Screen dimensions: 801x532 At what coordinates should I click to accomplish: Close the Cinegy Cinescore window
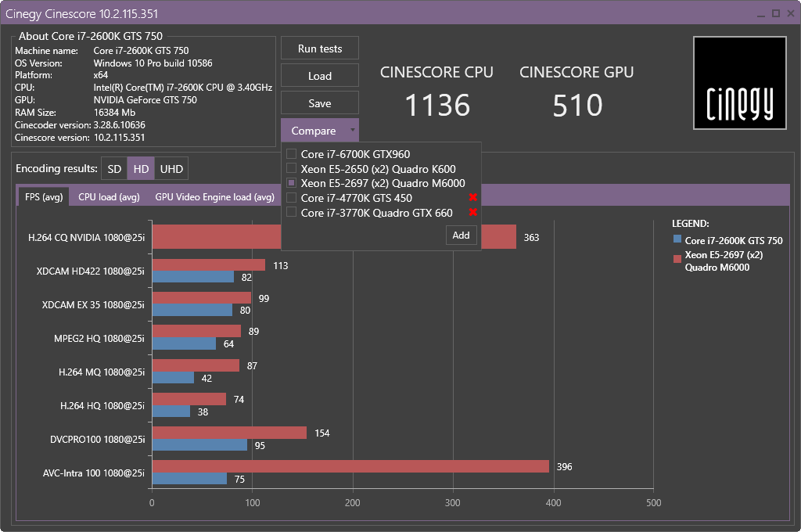790,14
